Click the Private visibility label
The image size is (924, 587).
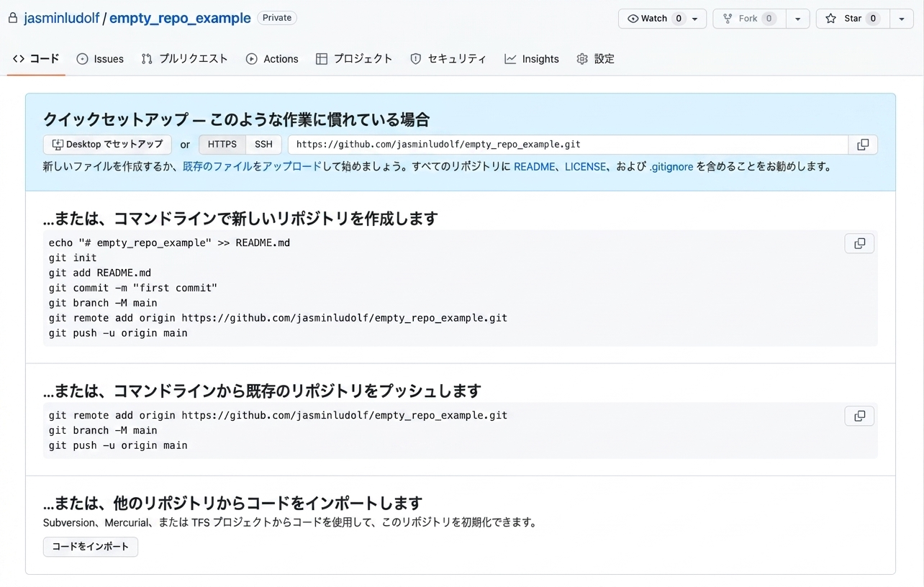[277, 18]
